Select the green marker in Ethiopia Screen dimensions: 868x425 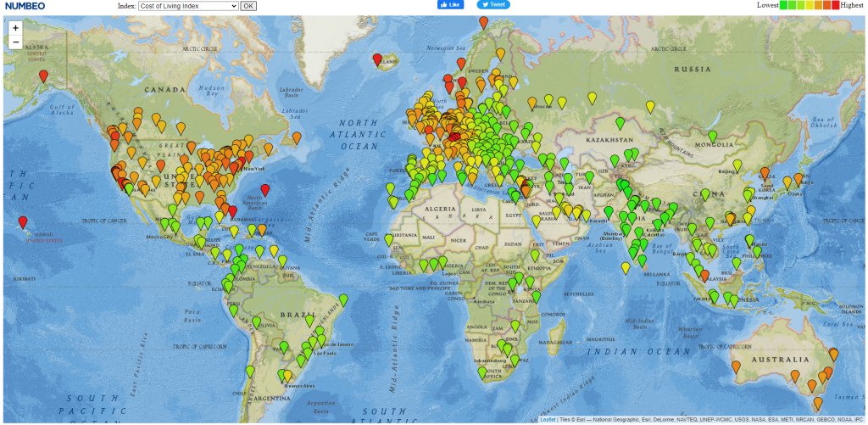pyautogui.click(x=536, y=255)
